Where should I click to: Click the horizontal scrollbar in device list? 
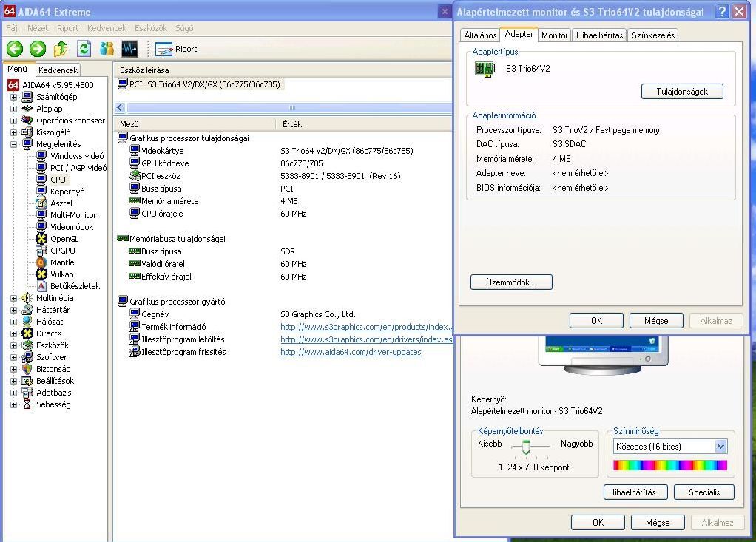coord(289,108)
